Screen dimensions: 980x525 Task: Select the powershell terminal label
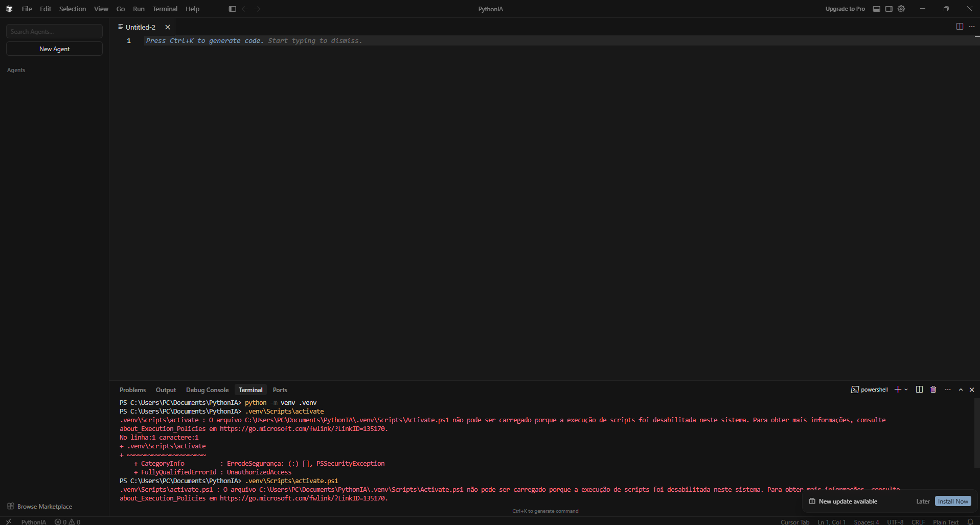click(869, 390)
